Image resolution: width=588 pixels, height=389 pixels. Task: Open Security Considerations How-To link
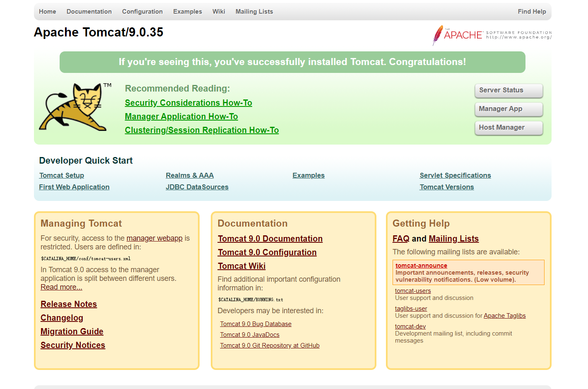pyautogui.click(x=188, y=103)
